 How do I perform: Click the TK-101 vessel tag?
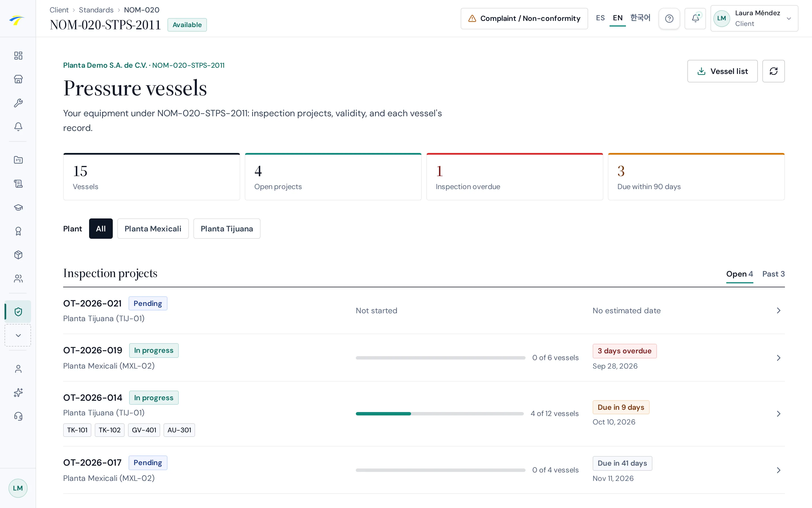click(77, 430)
